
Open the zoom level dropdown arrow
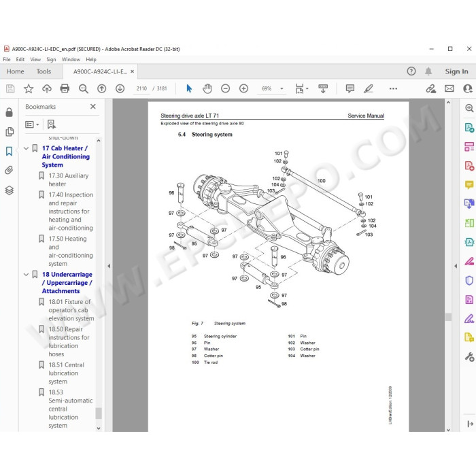(x=282, y=88)
